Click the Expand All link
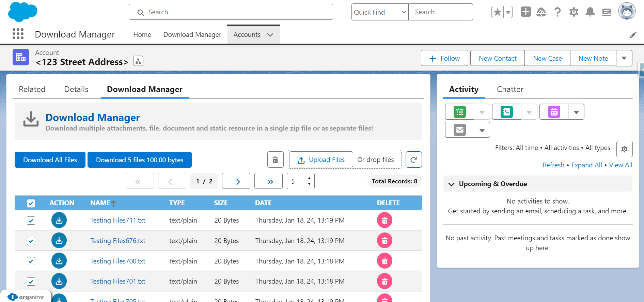The image size is (644, 302). (x=586, y=165)
